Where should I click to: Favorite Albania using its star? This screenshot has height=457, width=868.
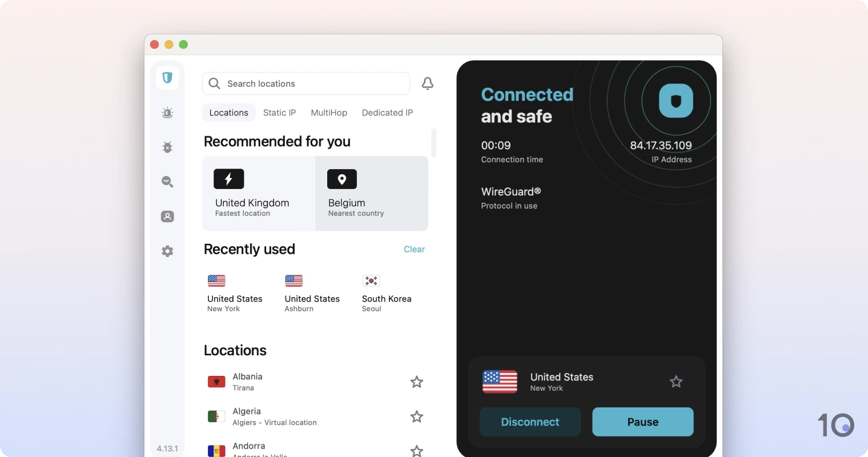pos(416,382)
